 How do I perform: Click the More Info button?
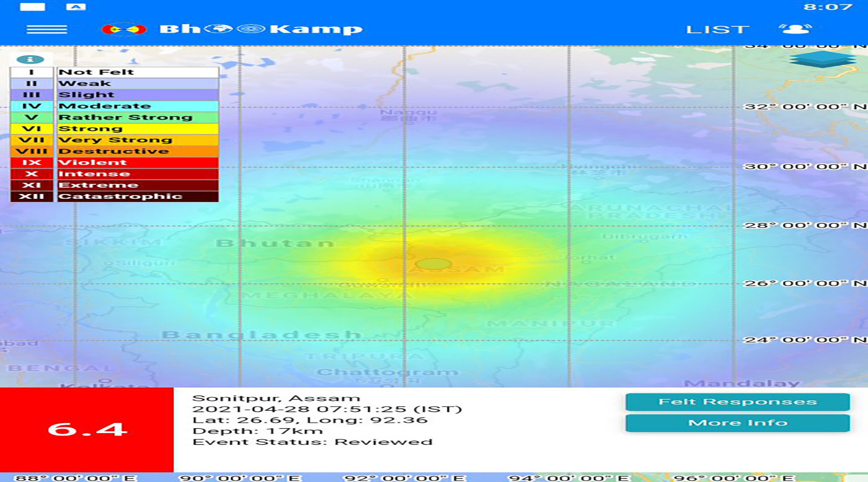coord(737,423)
